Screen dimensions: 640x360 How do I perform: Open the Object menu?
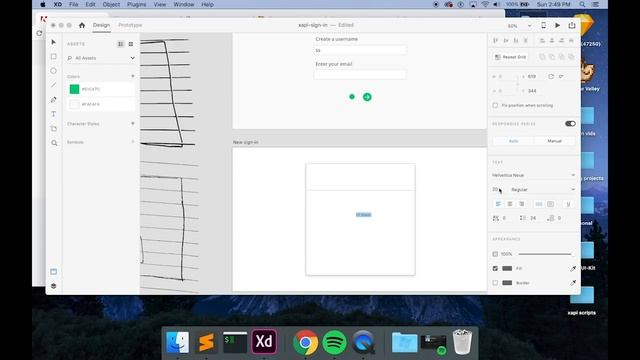click(x=111, y=4)
